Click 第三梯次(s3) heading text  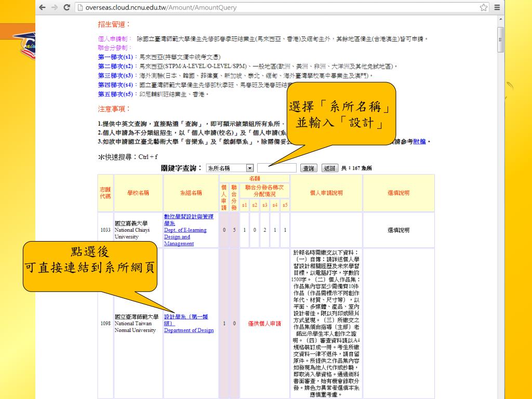[115, 75]
